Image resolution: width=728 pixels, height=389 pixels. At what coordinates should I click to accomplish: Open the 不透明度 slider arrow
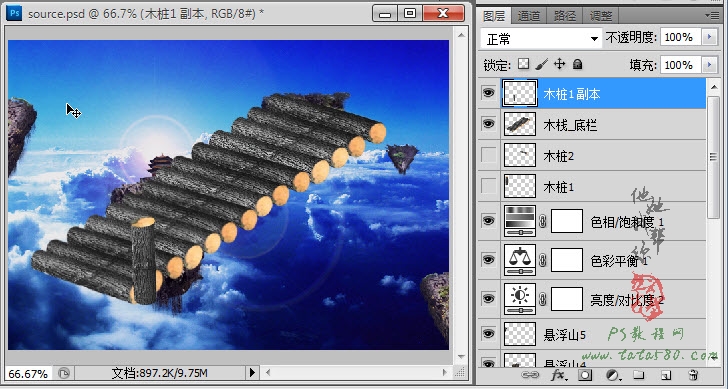pyautogui.click(x=709, y=37)
